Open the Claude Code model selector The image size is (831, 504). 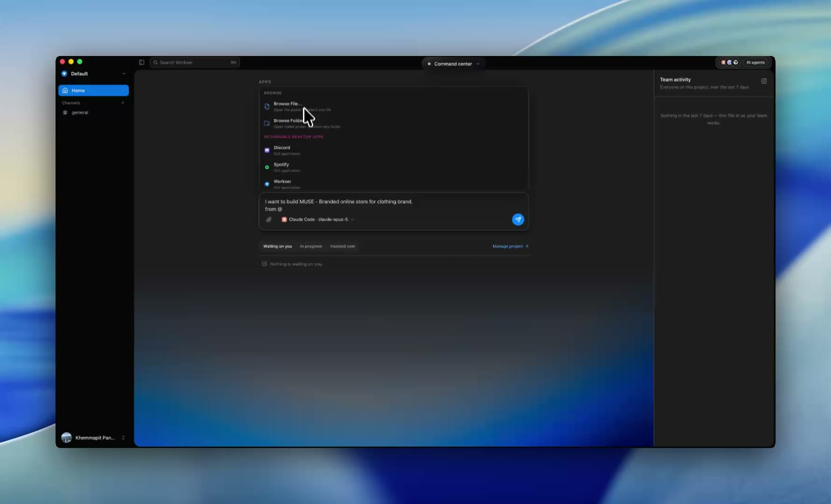318,220
